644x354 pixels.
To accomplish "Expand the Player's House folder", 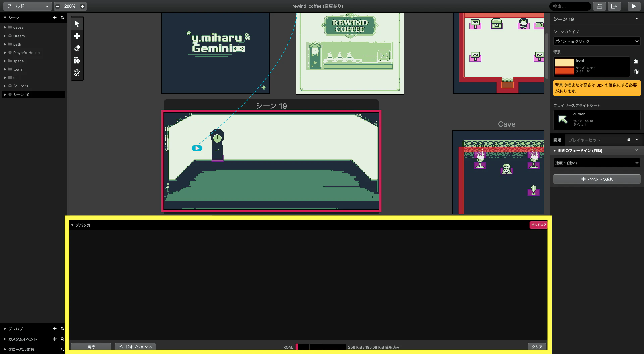I will [5, 53].
